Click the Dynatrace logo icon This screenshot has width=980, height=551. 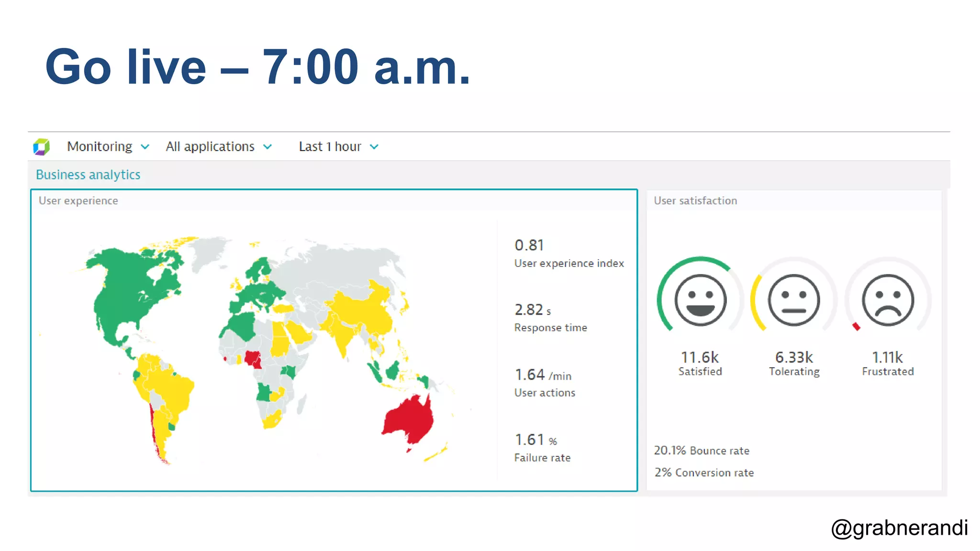(42, 147)
